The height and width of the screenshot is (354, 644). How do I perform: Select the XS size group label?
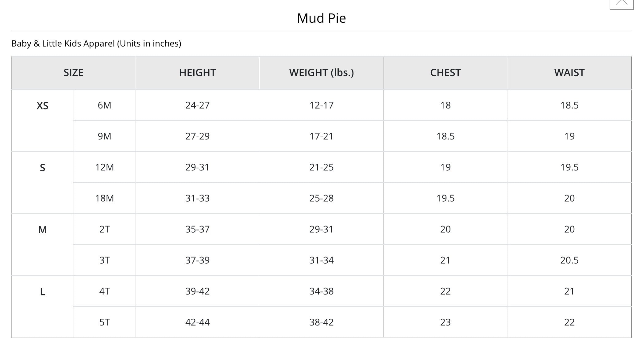coord(42,106)
